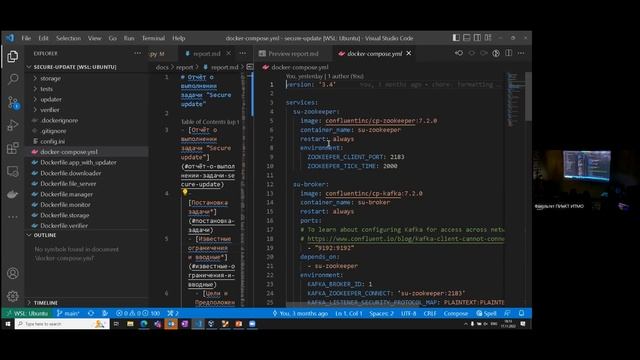Open more actions for left editor group
640x360 pixels.
[x=242, y=53]
